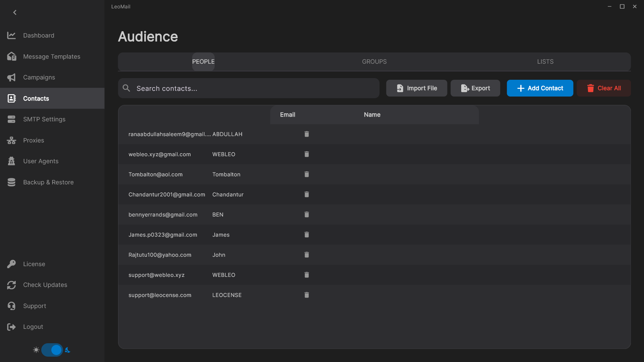The image size is (644, 362).
Task: Open SMTP Settings
Action: pos(52,119)
